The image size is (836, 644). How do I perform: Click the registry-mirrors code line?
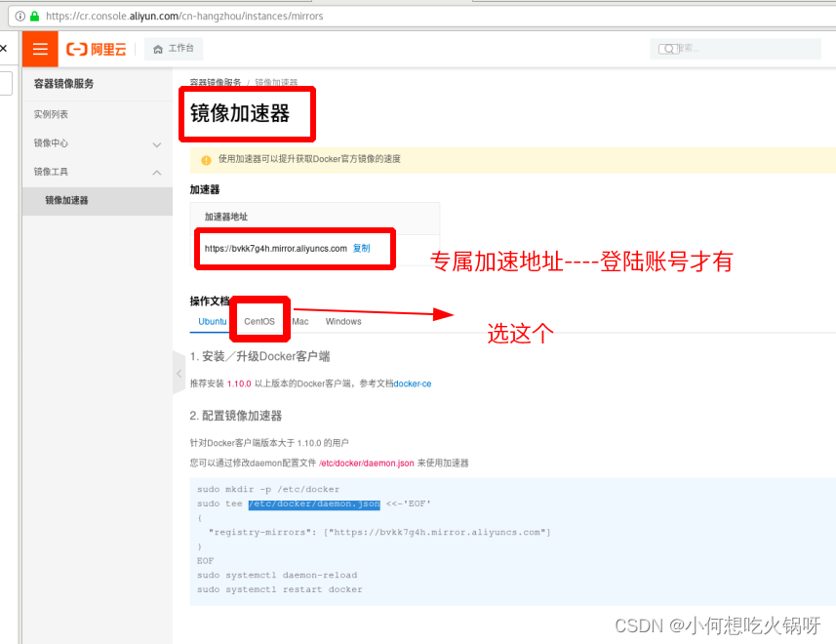pos(379,532)
